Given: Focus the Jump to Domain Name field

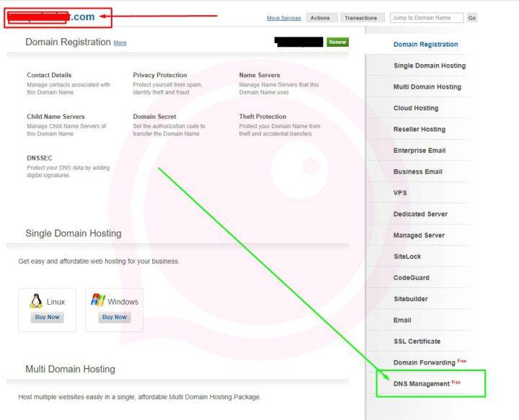Looking at the screenshot, I should [425, 18].
